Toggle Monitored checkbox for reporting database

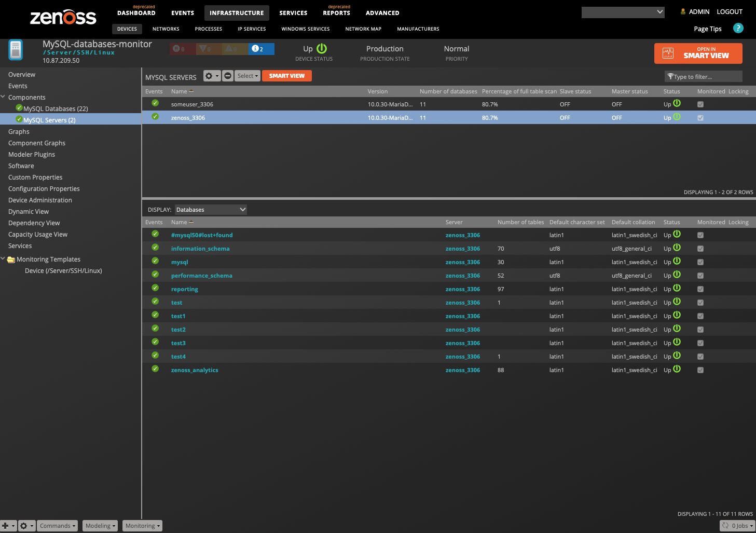[x=700, y=289]
